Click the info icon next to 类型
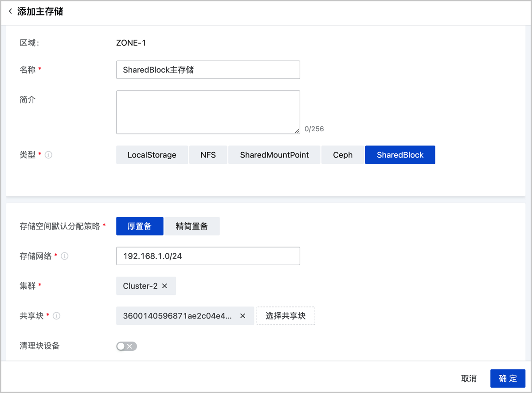532x393 pixels. tap(49, 155)
